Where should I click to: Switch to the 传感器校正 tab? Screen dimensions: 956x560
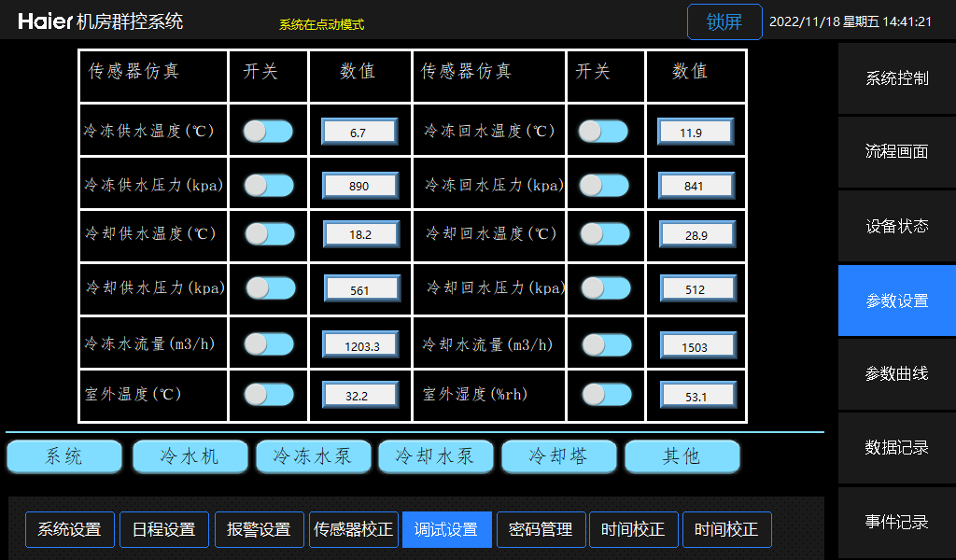[353, 529]
